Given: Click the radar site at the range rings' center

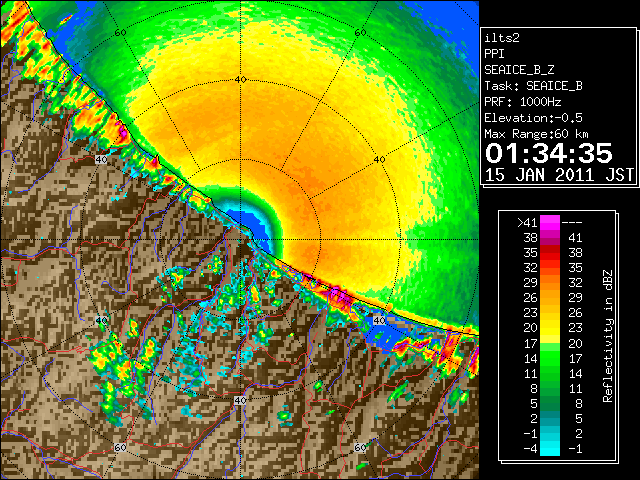Looking at the screenshot, I should tap(240, 240).
